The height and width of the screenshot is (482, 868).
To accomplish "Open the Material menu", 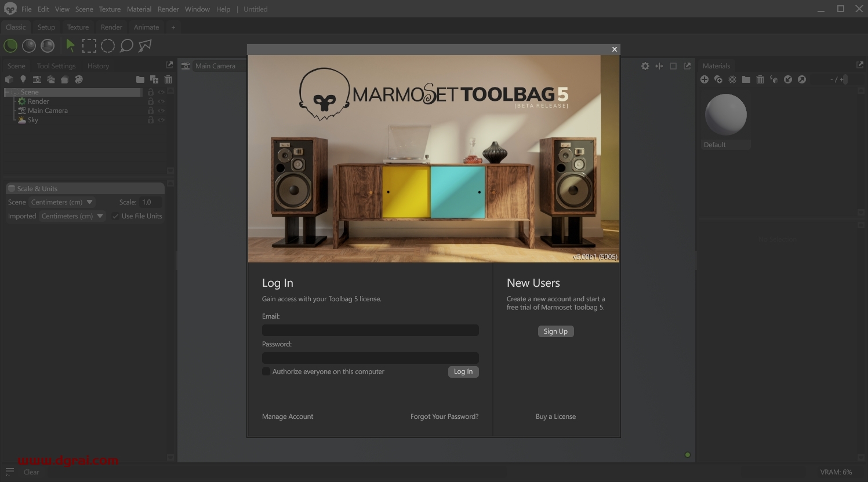I will 139,9.
